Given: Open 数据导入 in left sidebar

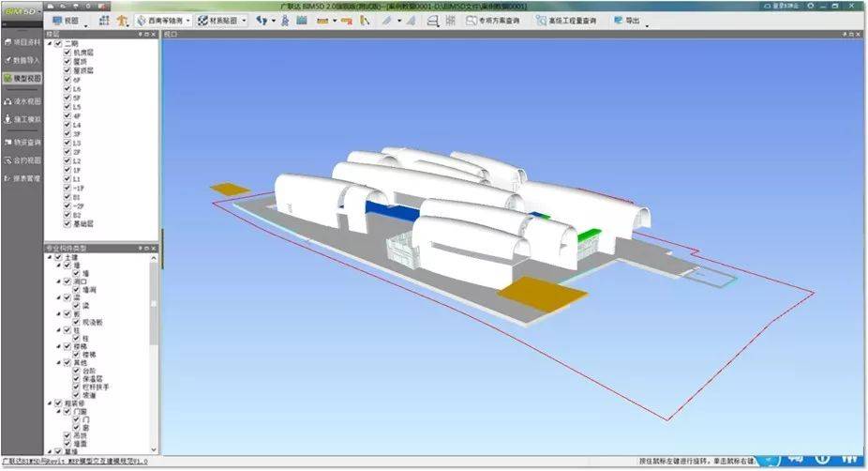Looking at the screenshot, I should [22, 60].
